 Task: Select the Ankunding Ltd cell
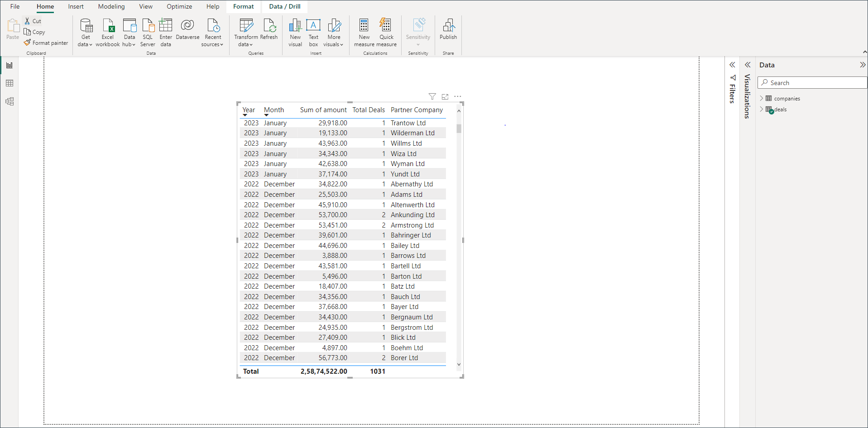pos(412,215)
